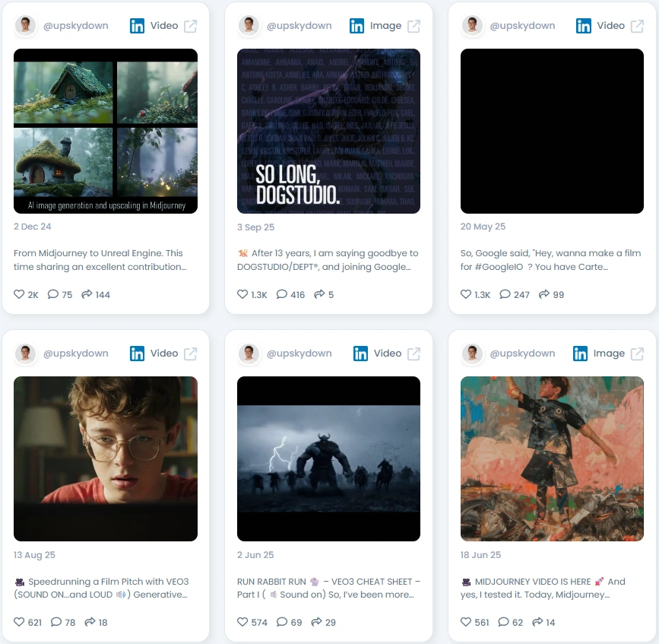Open the Midjourney mossy cottage video thumbnail
This screenshot has width=659, height=644.
(106, 131)
